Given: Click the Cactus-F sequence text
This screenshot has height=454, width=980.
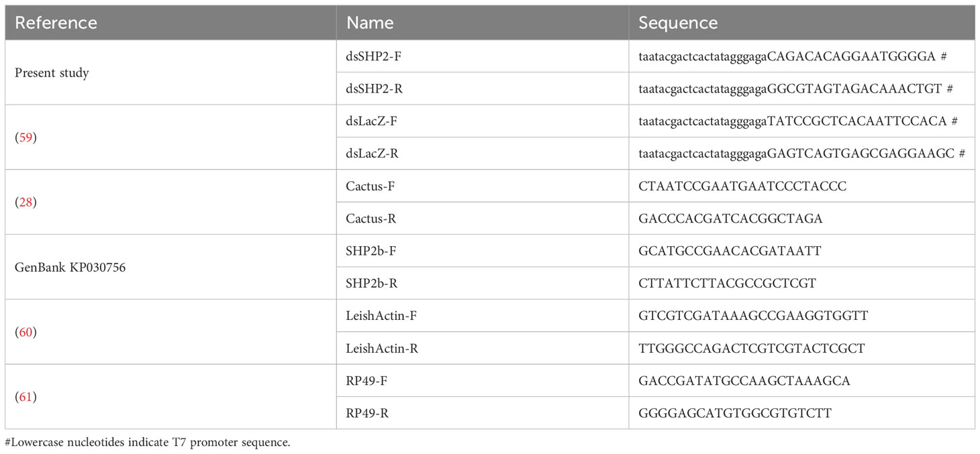Looking at the screenshot, I should point(742,186).
